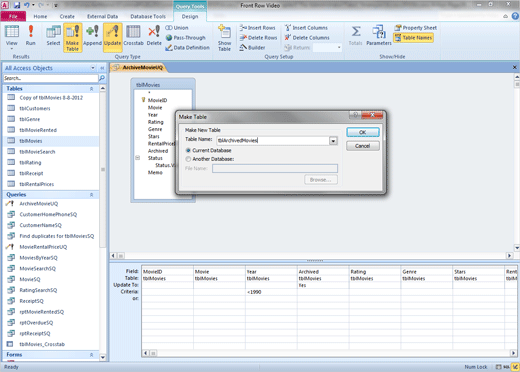Collapse the Status field in tblMovies list
Viewport: 520px width, 372px height.
coord(138,158)
